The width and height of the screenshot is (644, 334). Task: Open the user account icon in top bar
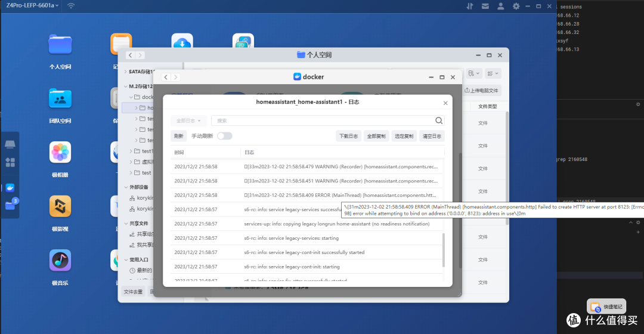[501, 6]
